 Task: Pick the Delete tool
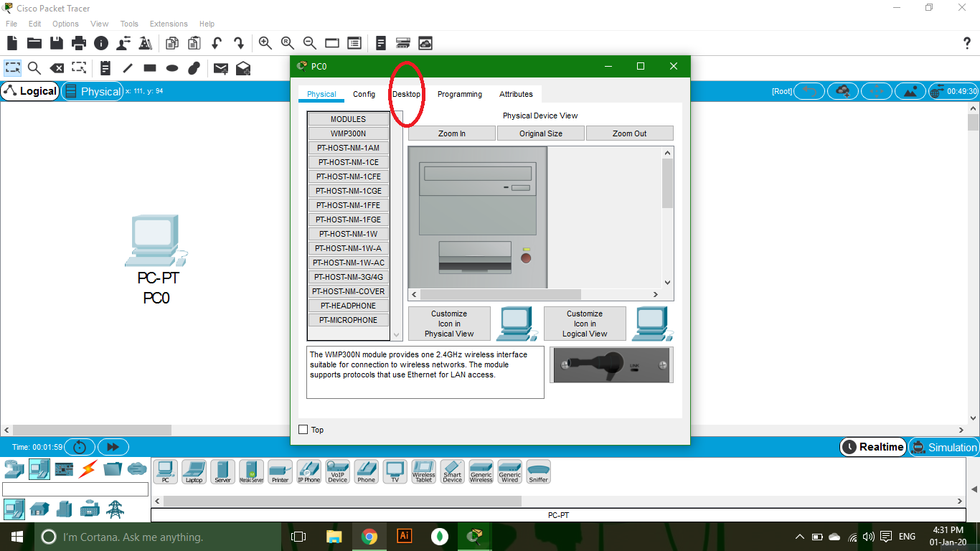tap(57, 68)
